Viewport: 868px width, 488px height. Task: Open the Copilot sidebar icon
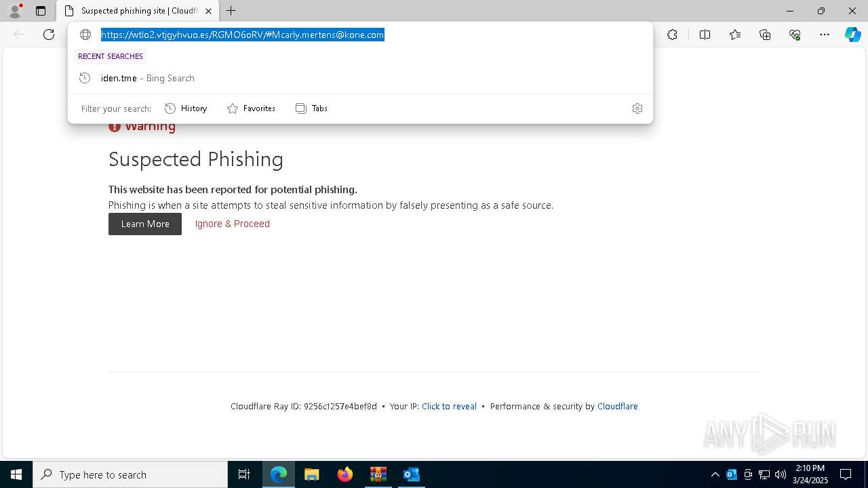click(x=852, y=35)
